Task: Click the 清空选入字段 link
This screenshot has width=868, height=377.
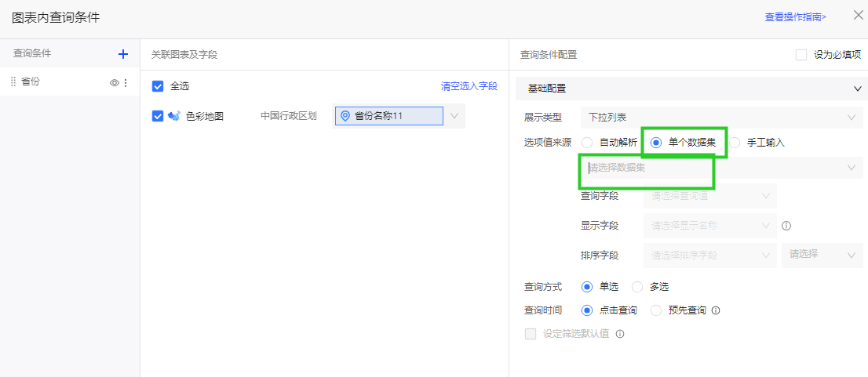Action: point(469,86)
